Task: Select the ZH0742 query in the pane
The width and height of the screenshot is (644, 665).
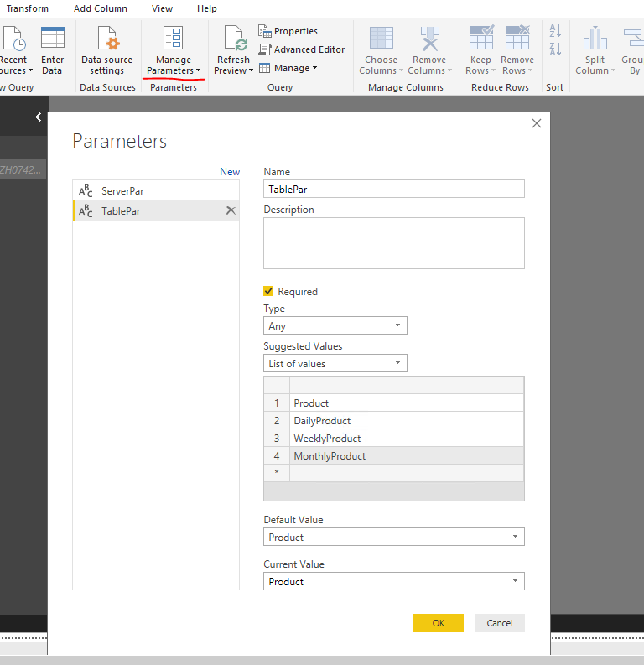Action: click(x=23, y=169)
